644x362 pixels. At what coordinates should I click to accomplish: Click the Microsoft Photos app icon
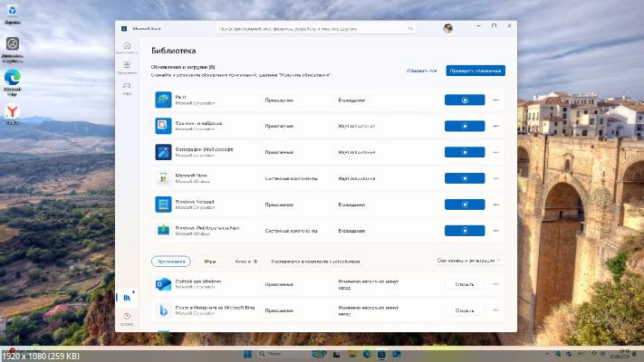(x=163, y=152)
